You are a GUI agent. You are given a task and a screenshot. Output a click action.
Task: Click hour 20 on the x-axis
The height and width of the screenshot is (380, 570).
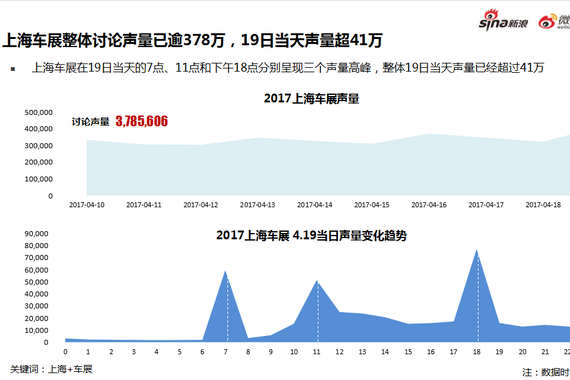pyautogui.click(x=522, y=352)
